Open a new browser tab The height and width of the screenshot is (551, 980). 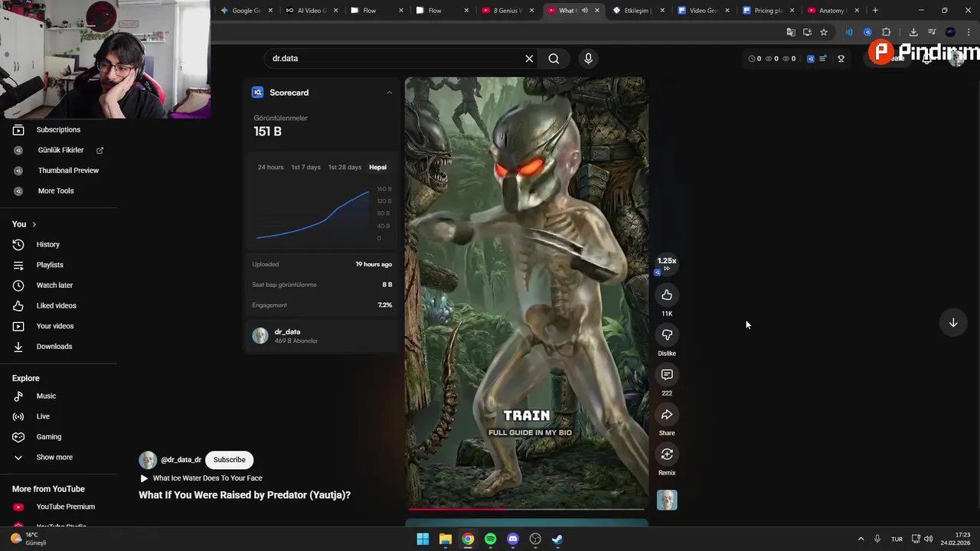tap(875, 11)
